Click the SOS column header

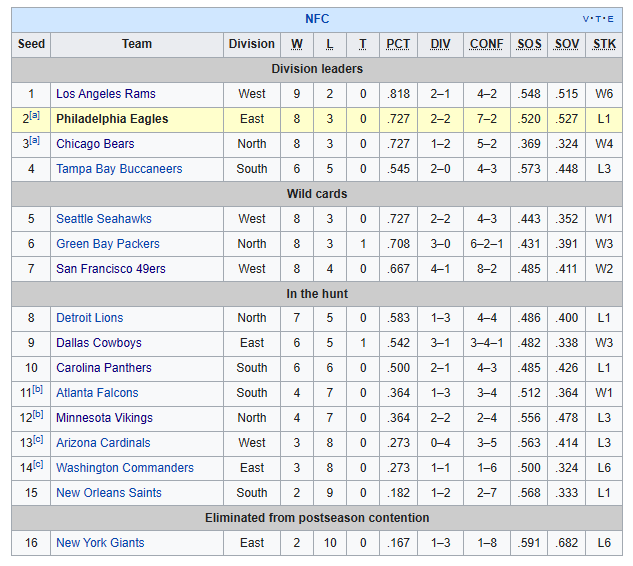pos(529,44)
